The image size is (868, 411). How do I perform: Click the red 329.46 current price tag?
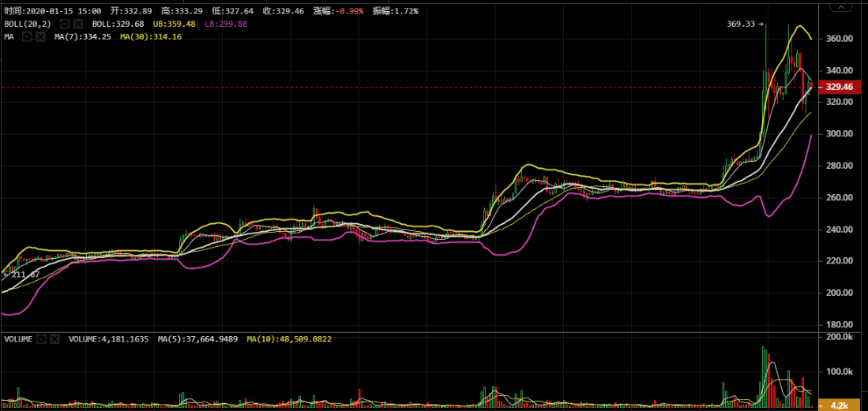(841, 87)
